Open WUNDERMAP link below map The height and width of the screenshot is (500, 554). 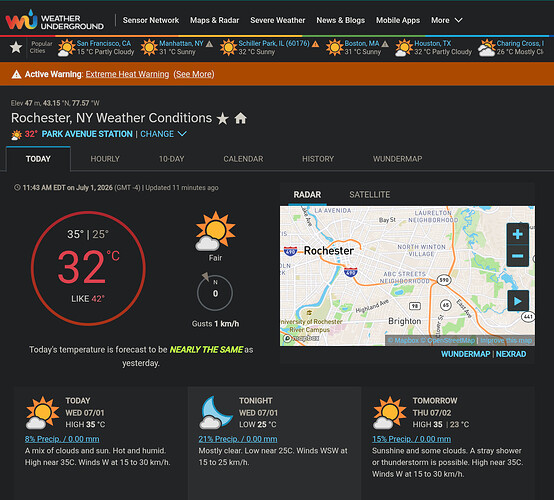point(465,354)
